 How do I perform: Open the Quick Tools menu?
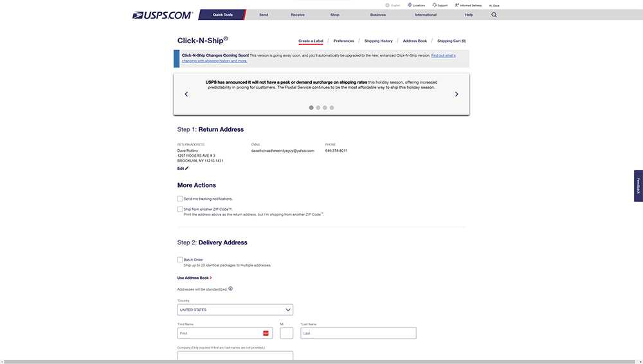222,15
